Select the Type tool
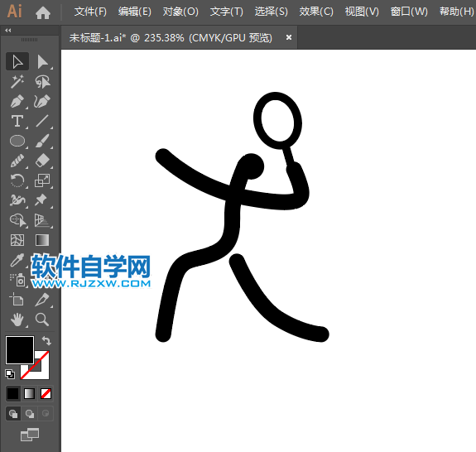This screenshot has width=476, height=452. point(17,121)
